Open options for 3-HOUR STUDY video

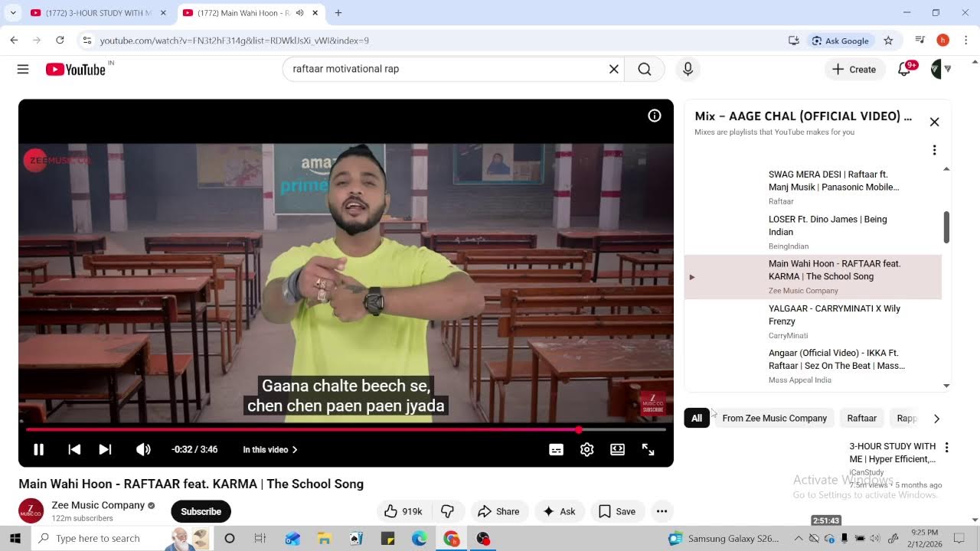coord(946,448)
